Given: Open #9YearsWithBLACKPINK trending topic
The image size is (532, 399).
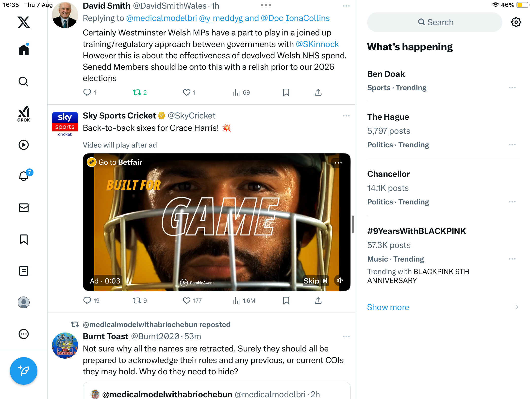Looking at the screenshot, I should coord(416,231).
